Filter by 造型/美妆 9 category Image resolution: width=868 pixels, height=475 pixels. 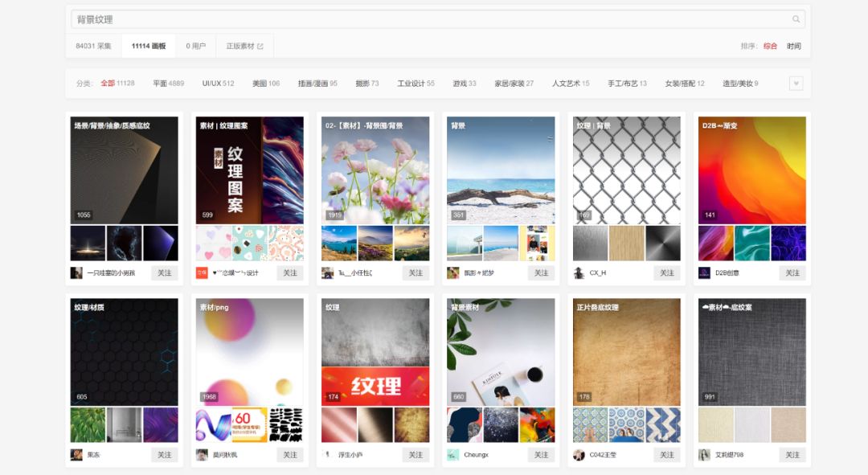740,84
